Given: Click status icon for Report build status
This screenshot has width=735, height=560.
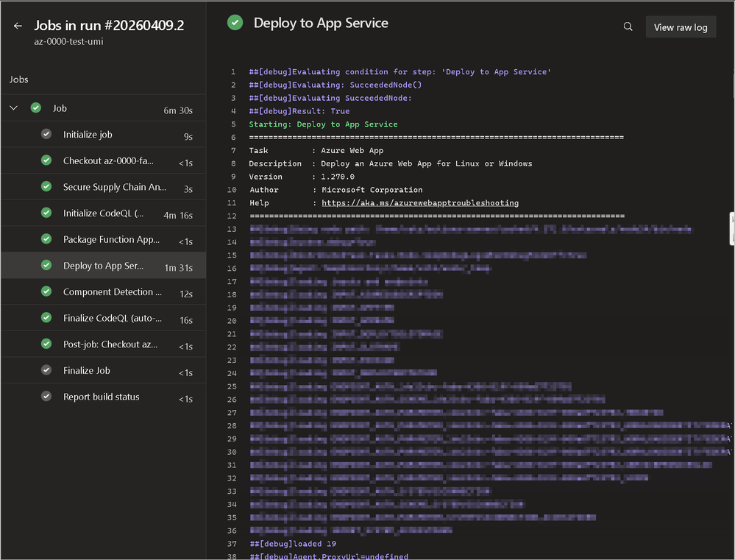Looking at the screenshot, I should (46, 397).
